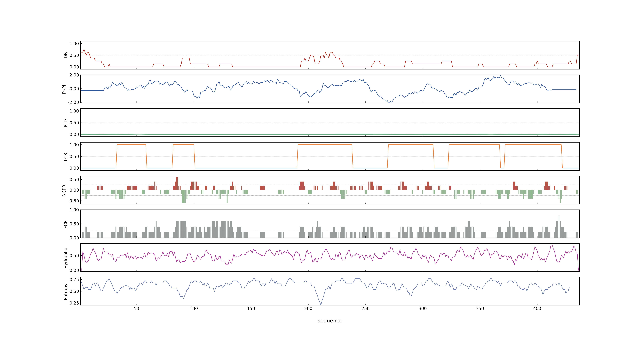Click the IDR axis label

(x=66, y=55)
